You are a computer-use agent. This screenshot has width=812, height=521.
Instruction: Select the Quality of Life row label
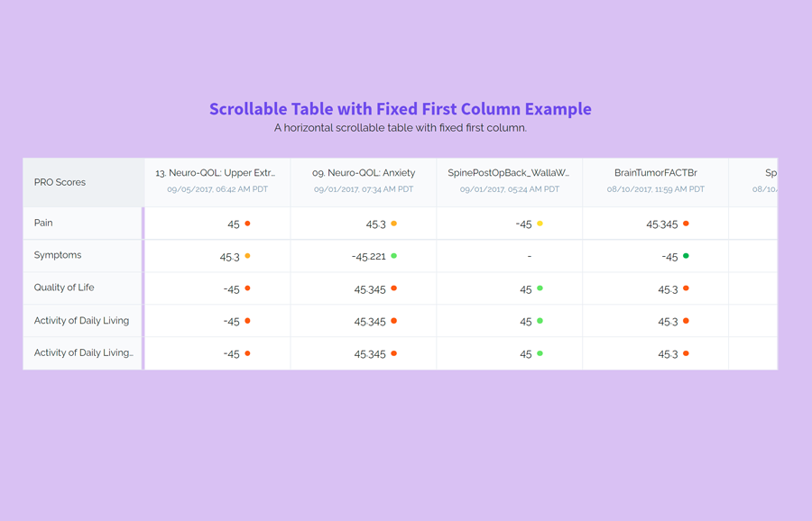click(65, 288)
